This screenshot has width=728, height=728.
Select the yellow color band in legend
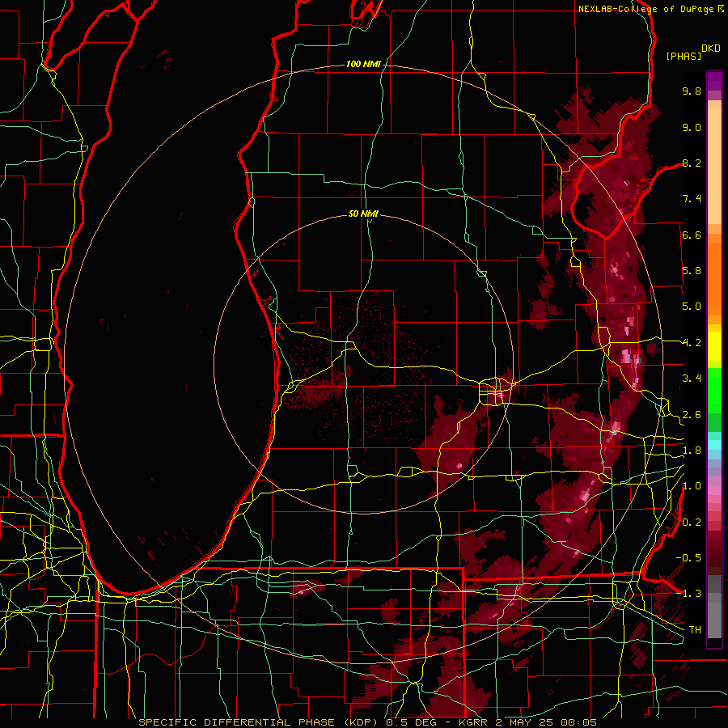[714, 346]
